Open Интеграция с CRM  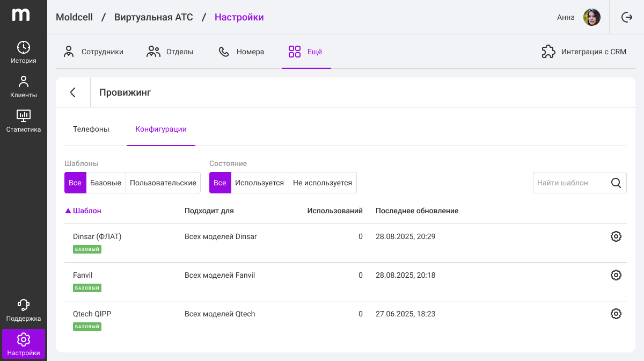pos(584,52)
